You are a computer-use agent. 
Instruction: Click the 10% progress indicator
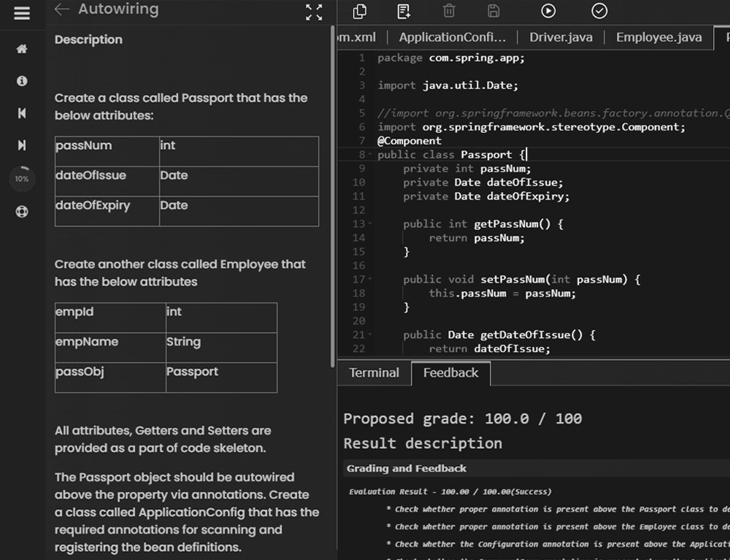tap(22, 179)
